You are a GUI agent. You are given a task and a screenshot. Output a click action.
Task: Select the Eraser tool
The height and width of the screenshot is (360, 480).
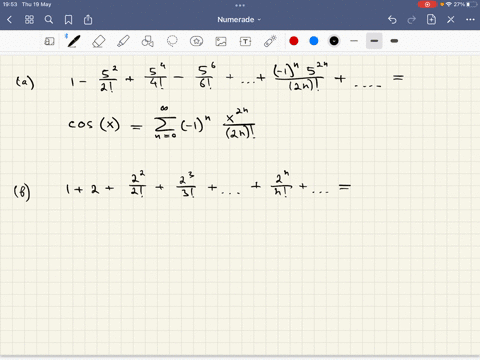tap(99, 41)
